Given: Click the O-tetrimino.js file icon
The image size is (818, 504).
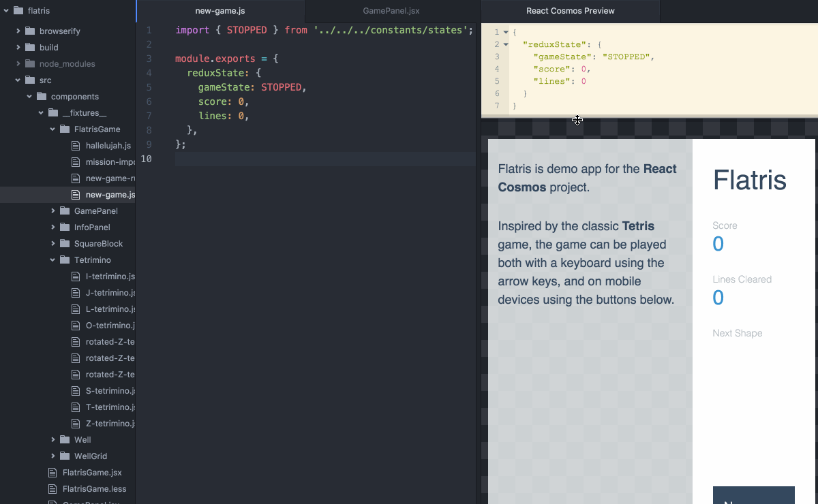Looking at the screenshot, I should [x=76, y=326].
